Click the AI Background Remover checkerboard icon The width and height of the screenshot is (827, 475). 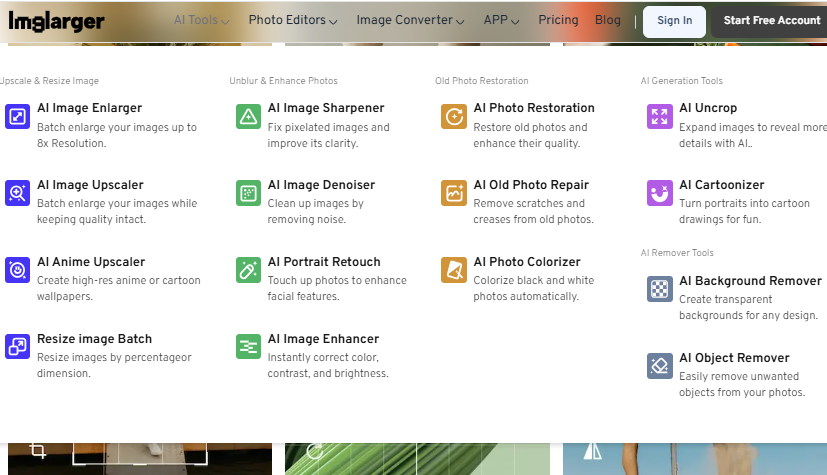660,289
